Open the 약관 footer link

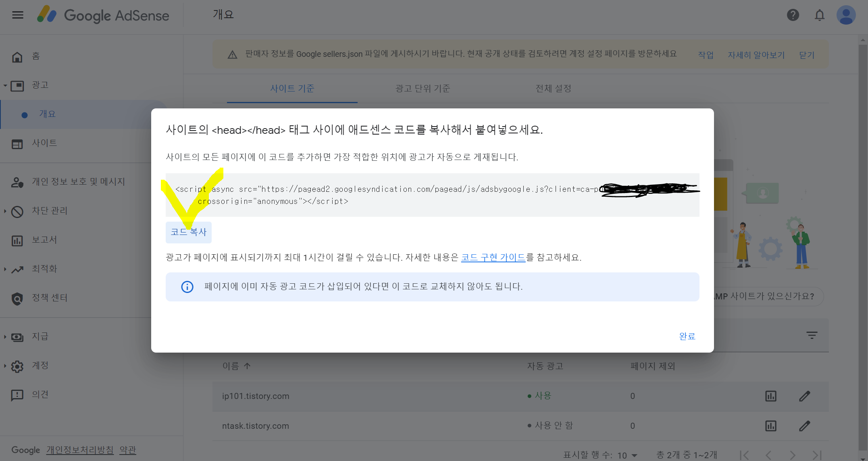point(128,450)
